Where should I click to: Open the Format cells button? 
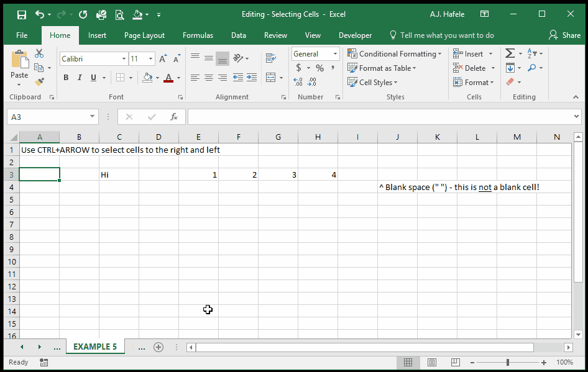(474, 83)
